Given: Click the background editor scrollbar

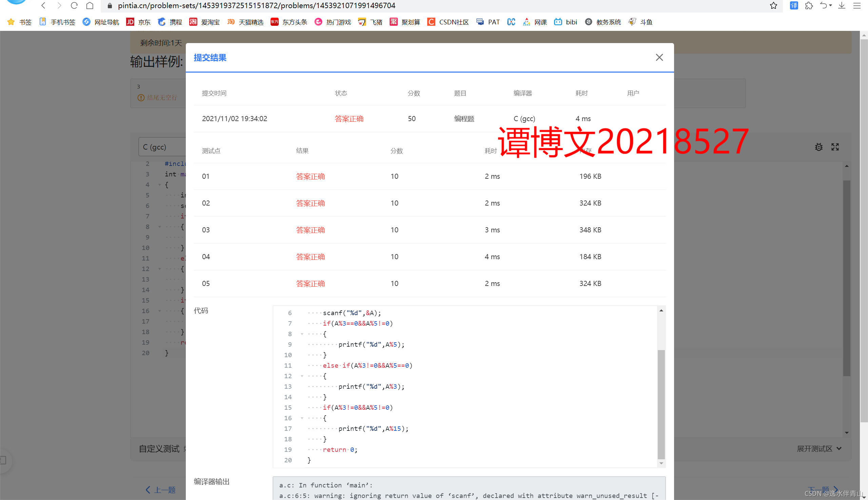Looking at the screenshot, I should tap(847, 278).
